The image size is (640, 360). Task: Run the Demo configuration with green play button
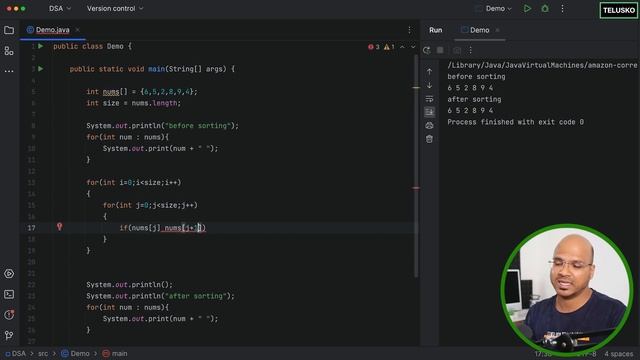click(x=527, y=9)
